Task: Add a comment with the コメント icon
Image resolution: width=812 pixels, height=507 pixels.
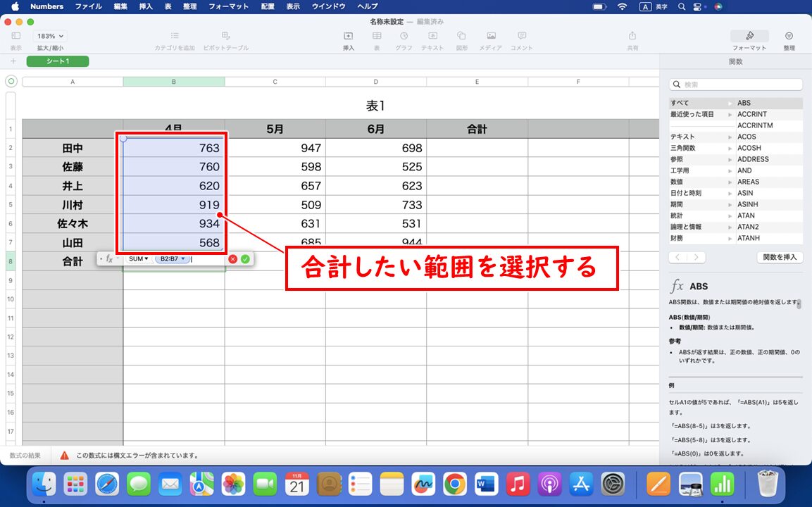Action: pyautogui.click(x=520, y=39)
